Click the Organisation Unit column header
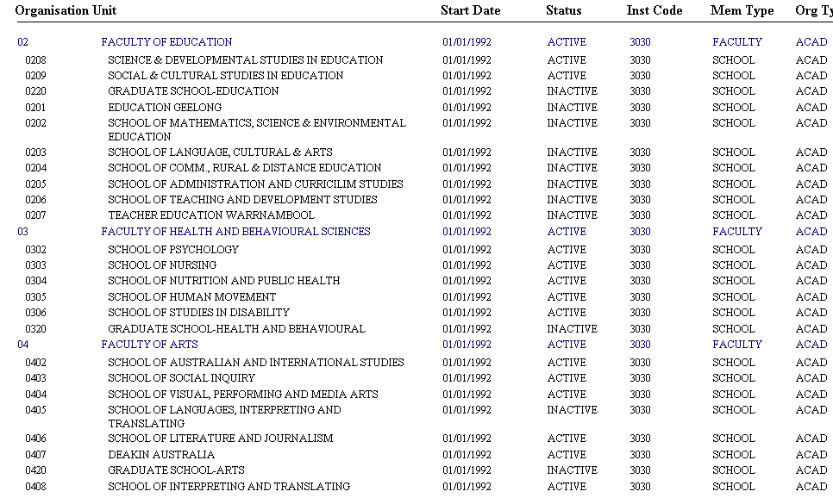Viewport: 833px width, 504px height. [66, 10]
